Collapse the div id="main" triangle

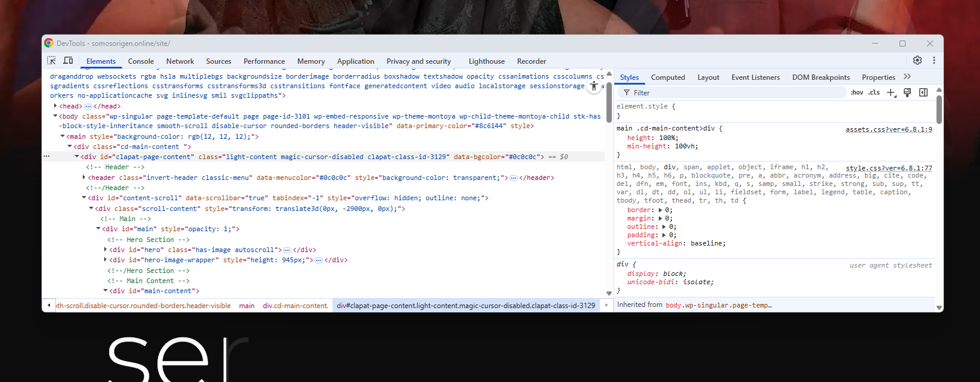(x=98, y=229)
